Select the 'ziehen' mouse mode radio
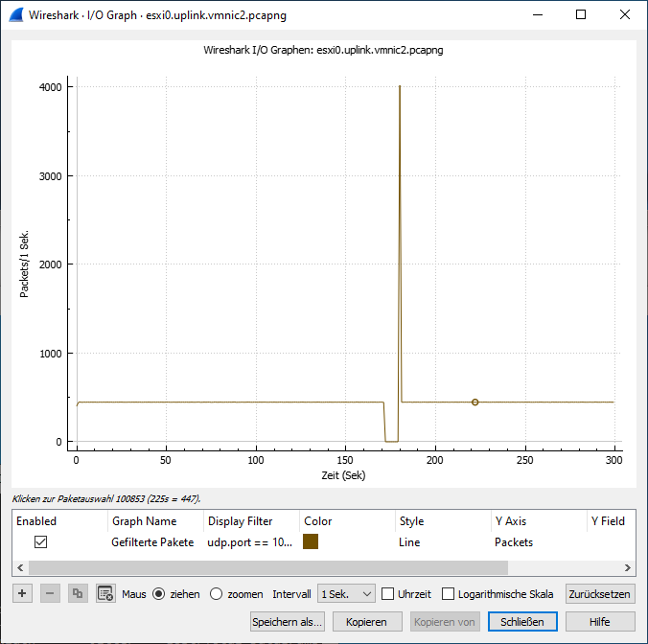Viewport: 648px width, 644px height. [x=159, y=594]
